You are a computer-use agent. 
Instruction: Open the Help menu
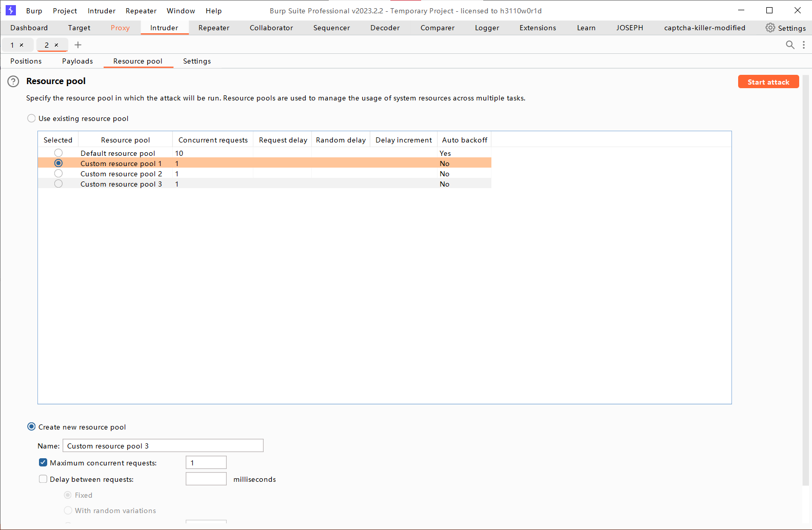pyautogui.click(x=214, y=11)
